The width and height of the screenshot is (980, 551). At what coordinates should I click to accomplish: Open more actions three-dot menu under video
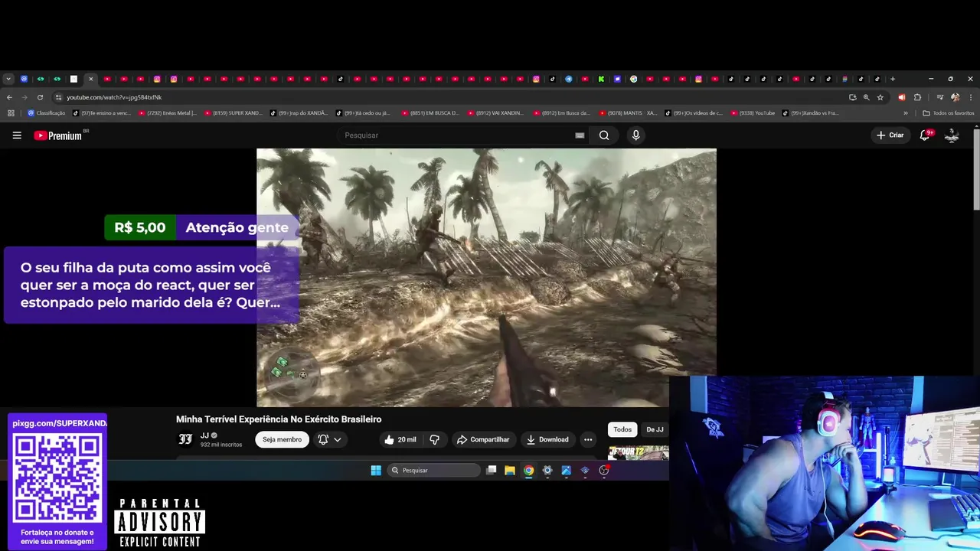[x=588, y=439]
